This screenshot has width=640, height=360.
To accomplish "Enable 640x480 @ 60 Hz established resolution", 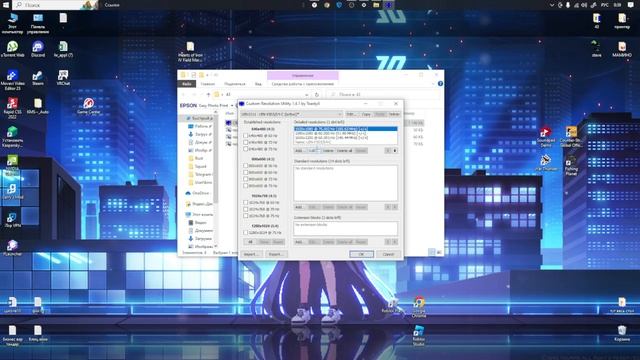I will tap(245, 136).
